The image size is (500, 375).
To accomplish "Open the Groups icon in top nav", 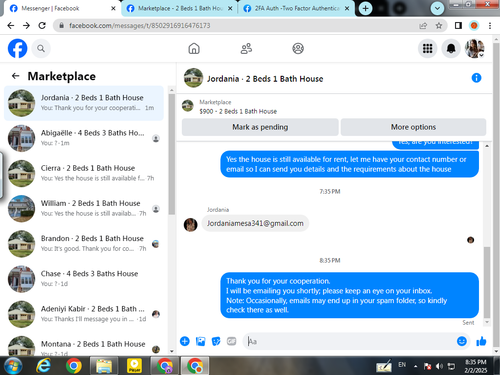I will 298,49.
